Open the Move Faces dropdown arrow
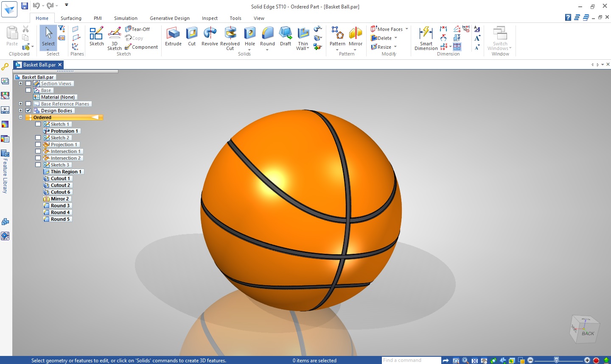This screenshot has height=364, width=611. click(x=406, y=29)
